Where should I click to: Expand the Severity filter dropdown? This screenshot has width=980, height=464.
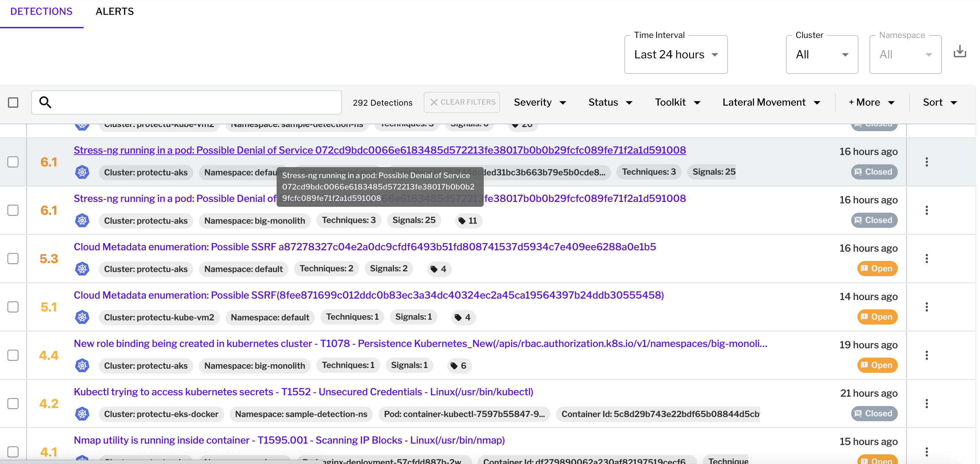click(541, 102)
